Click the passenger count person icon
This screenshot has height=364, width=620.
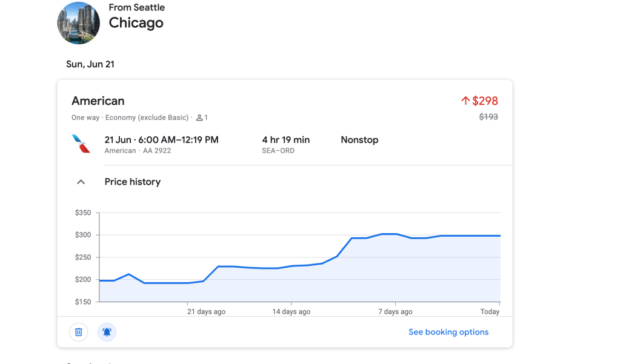click(199, 117)
